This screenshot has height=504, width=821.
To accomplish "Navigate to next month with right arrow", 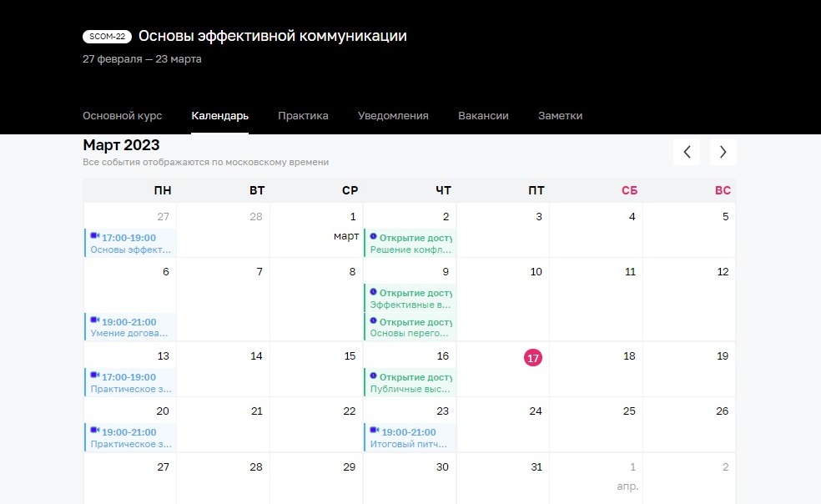I will [723, 151].
